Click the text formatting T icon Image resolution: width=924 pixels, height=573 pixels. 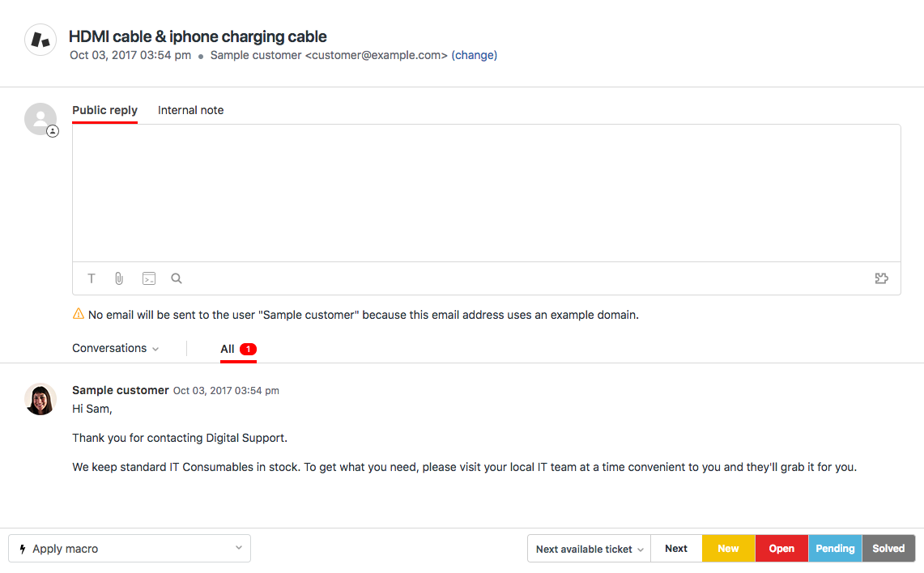(x=92, y=278)
